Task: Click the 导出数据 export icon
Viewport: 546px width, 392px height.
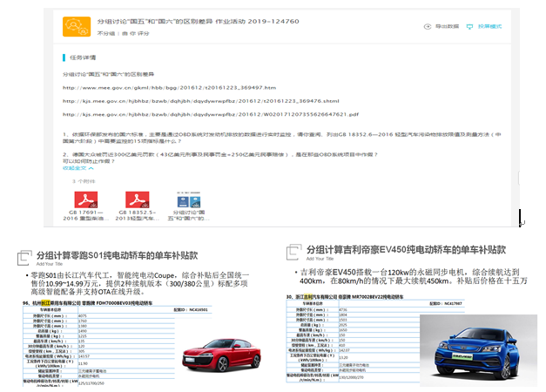Action: pyautogui.click(x=428, y=26)
